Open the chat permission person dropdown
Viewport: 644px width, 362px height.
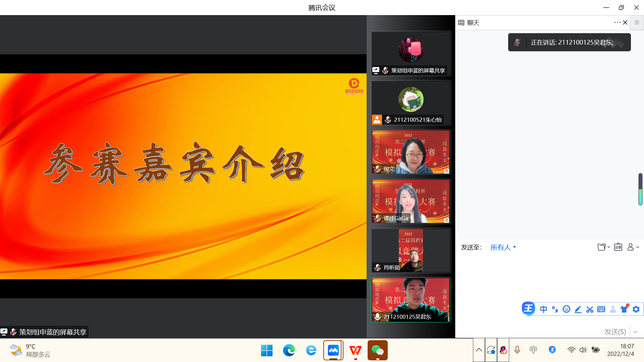(633, 247)
